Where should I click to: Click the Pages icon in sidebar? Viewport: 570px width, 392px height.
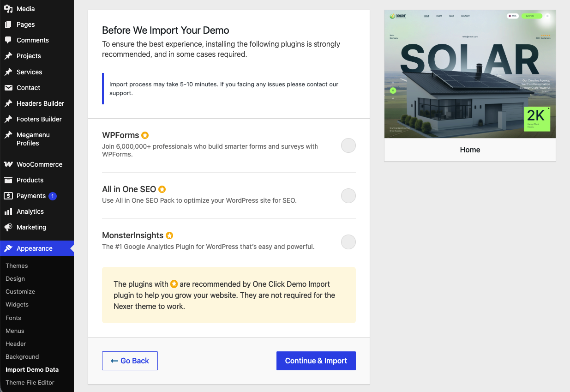click(8, 24)
